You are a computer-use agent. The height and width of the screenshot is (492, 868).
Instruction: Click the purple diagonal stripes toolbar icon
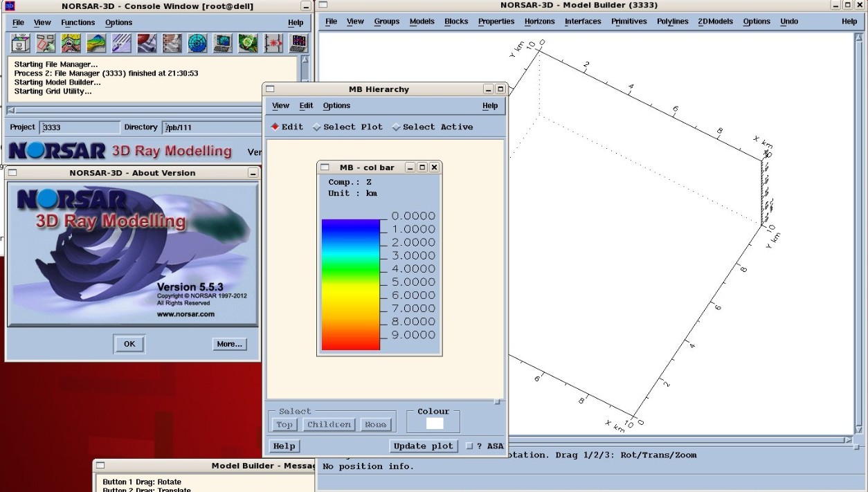[x=122, y=44]
